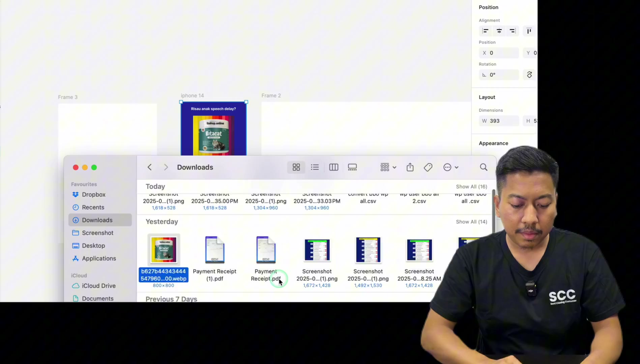Select the iphone 14 frame label
This screenshot has height=364, width=640.
(192, 96)
